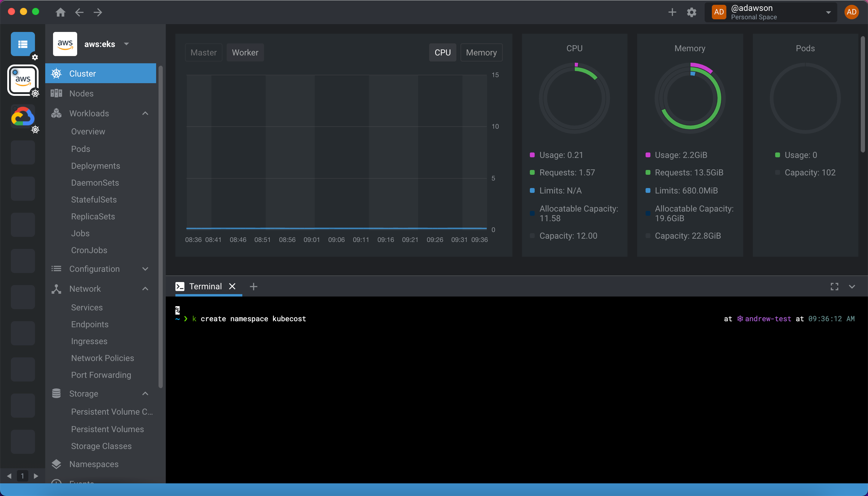Expand the Workloads section chevron
Viewport: 868px width, 496px height.
[x=146, y=113]
